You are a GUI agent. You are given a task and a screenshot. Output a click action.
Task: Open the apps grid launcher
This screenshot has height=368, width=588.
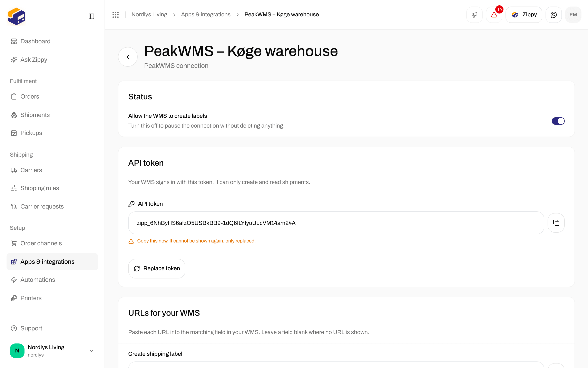point(116,15)
